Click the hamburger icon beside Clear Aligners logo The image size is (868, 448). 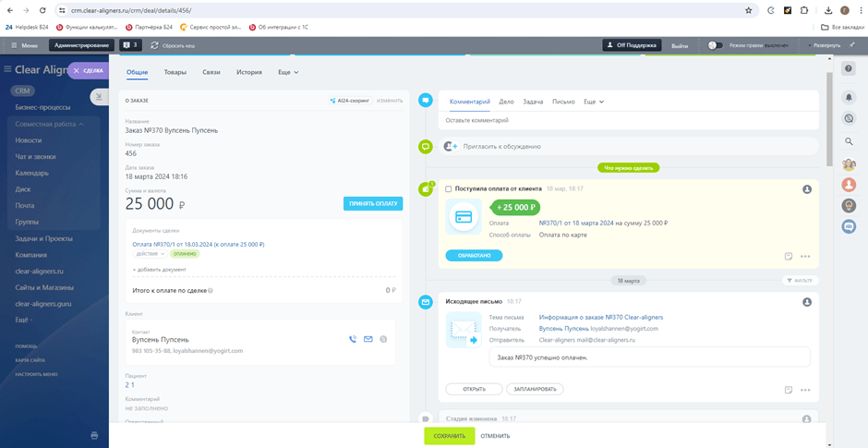pos(7,70)
